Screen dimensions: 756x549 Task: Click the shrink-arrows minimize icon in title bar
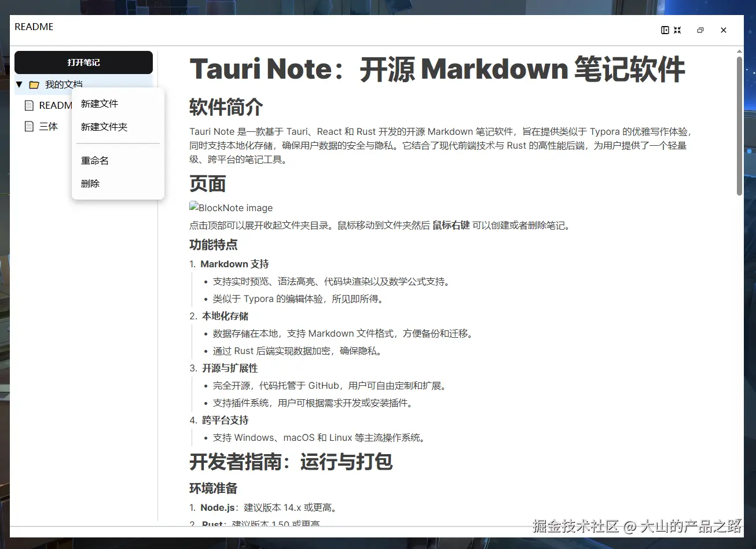pyautogui.click(x=677, y=30)
